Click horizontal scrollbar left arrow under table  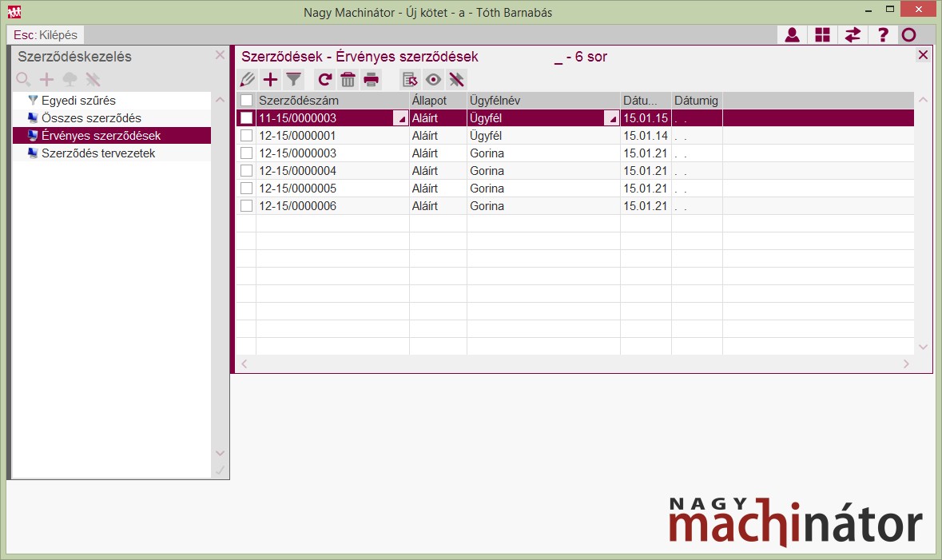(244, 363)
